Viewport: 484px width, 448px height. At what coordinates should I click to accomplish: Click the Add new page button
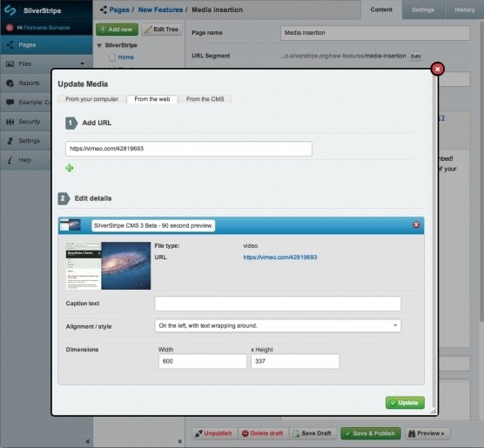(117, 30)
